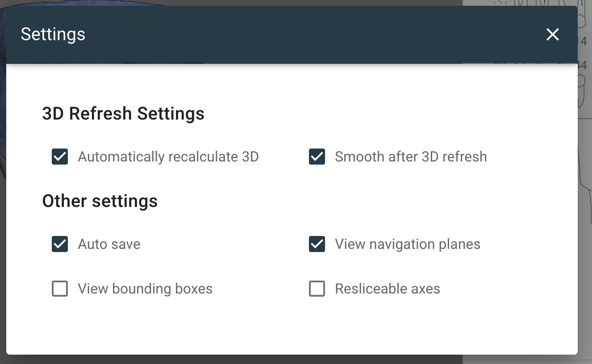Tick the Resliceable axes checkbox
This screenshot has width=592, height=364.
pos(317,289)
